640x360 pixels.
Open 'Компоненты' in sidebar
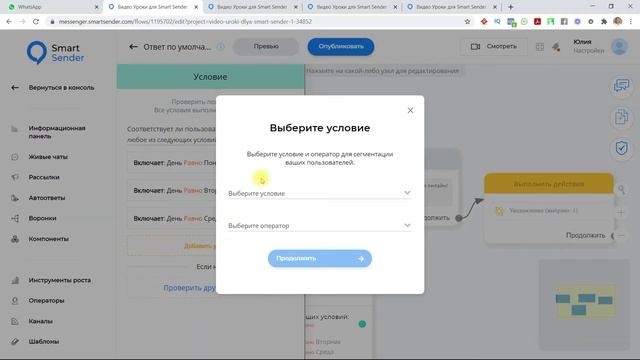pos(49,239)
